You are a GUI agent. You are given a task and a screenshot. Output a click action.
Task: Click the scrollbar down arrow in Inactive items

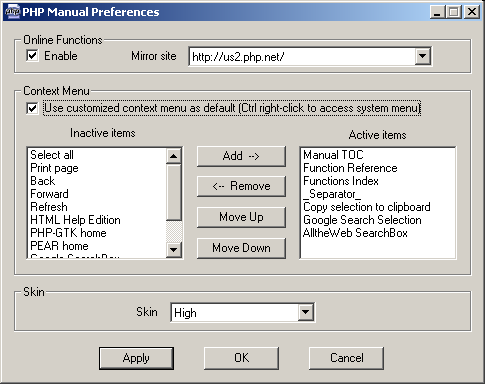click(174, 249)
